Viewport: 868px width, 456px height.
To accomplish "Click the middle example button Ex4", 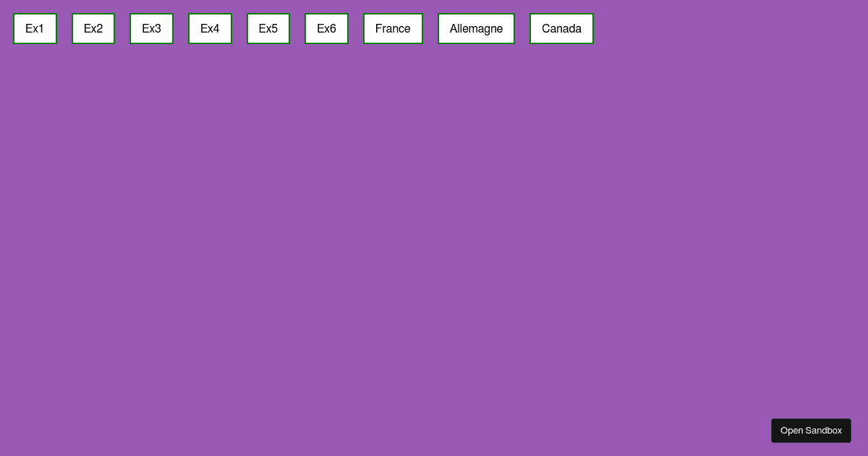I will (x=210, y=28).
